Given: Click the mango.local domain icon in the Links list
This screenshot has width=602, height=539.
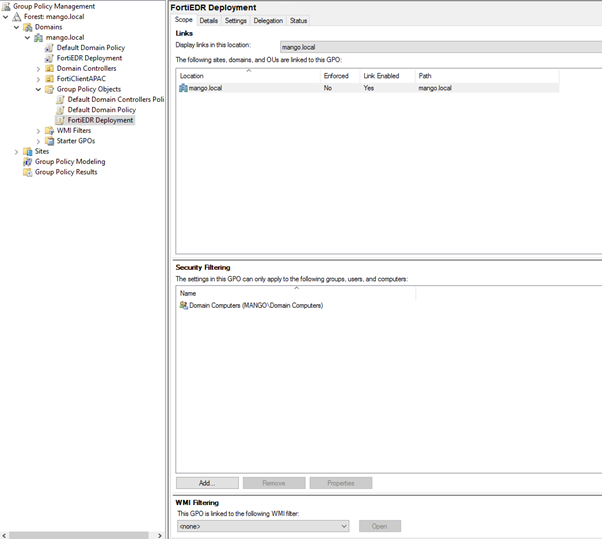Looking at the screenshot, I should [x=184, y=88].
